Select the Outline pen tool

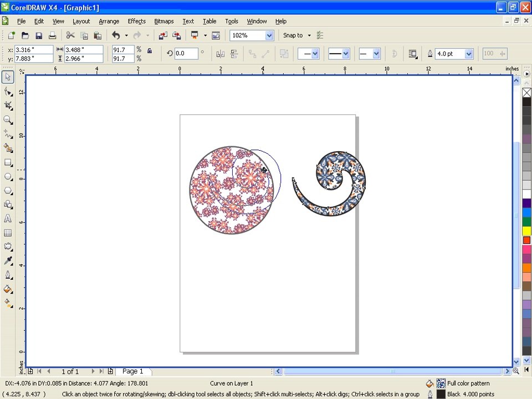click(8, 275)
